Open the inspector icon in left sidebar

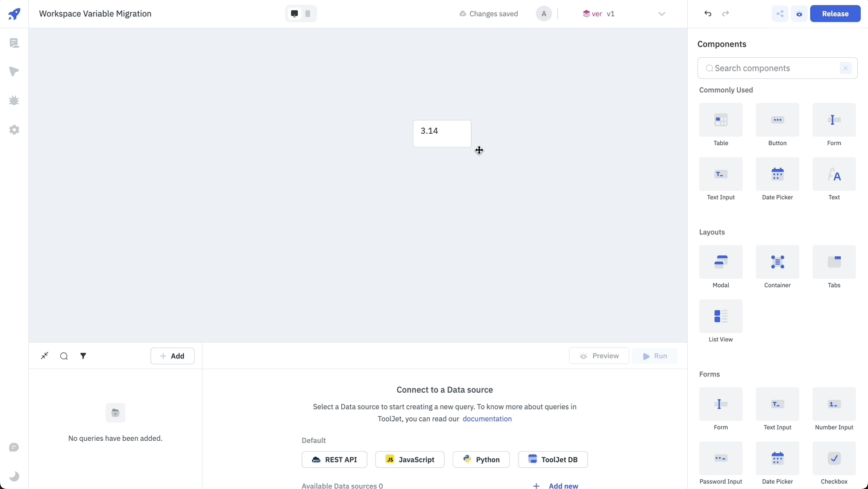coord(14,72)
